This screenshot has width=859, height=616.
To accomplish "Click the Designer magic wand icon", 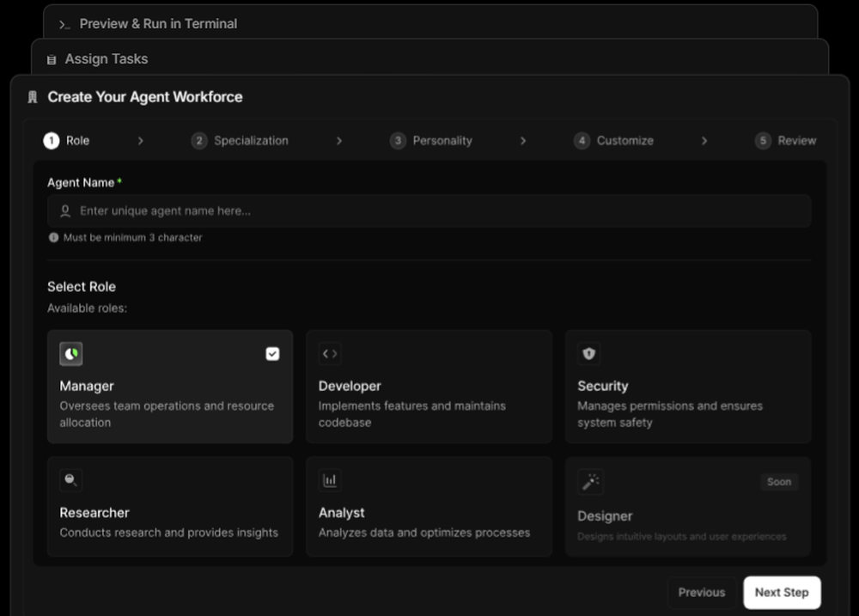I will [589, 481].
